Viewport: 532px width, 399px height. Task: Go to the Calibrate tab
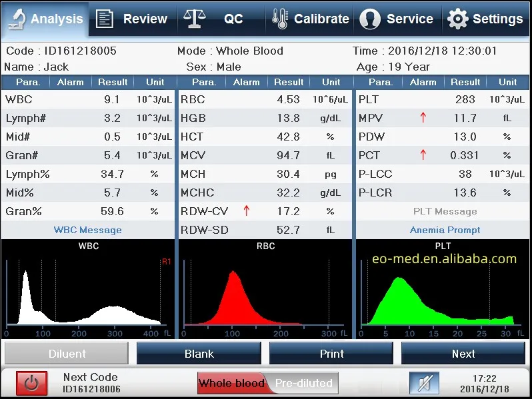tap(309, 19)
